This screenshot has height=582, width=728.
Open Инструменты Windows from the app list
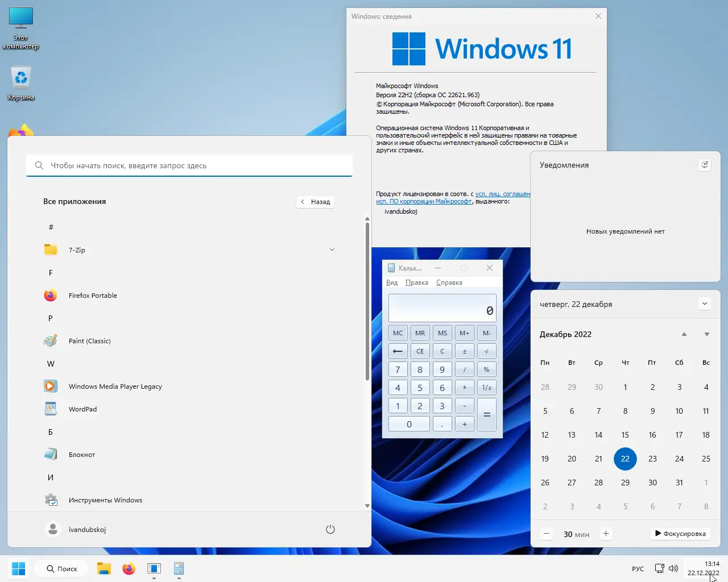click(105, 500)
